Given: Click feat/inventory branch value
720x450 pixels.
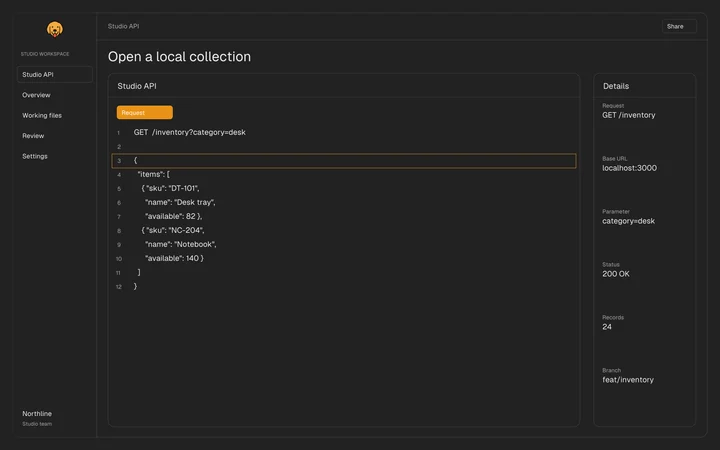Looking at the screenshot, I should (x=628, y=380).
